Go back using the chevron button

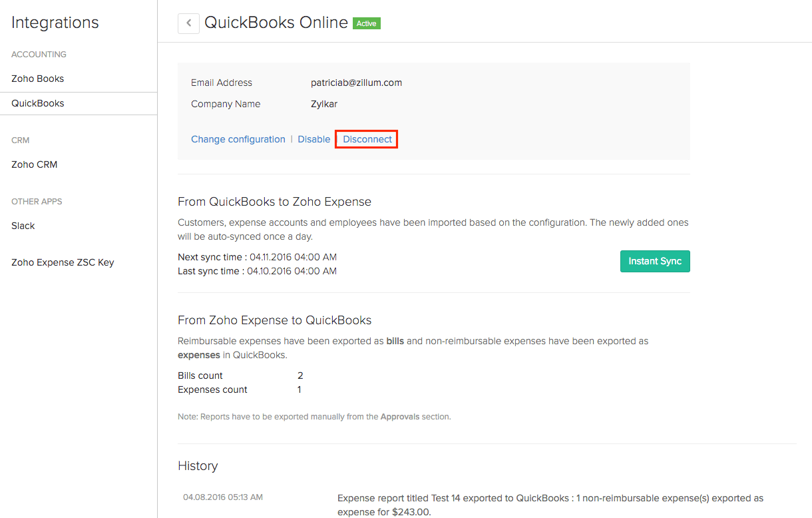[x=188, y=23]
